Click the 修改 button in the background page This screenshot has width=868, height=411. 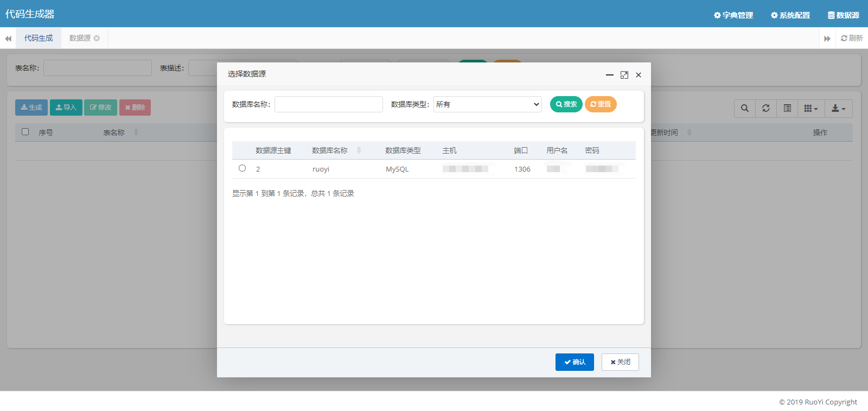click(x=100, y=108)
